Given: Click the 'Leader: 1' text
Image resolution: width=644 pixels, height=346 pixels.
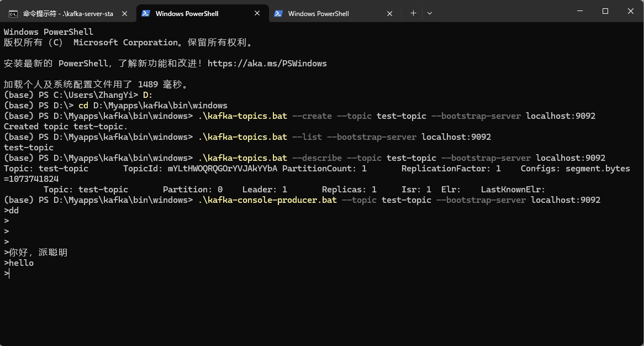Looking at the screenshot, I should [x=265, y=190].
